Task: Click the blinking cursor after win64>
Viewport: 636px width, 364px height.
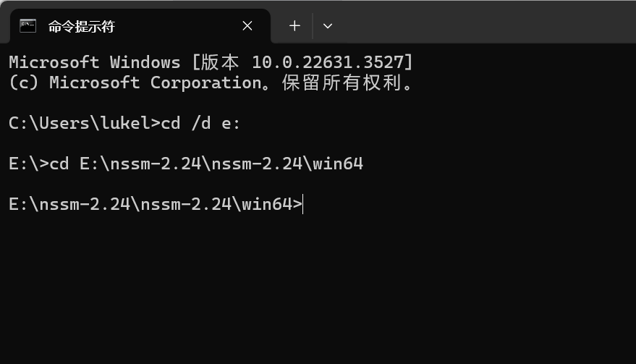Action: 304,205
